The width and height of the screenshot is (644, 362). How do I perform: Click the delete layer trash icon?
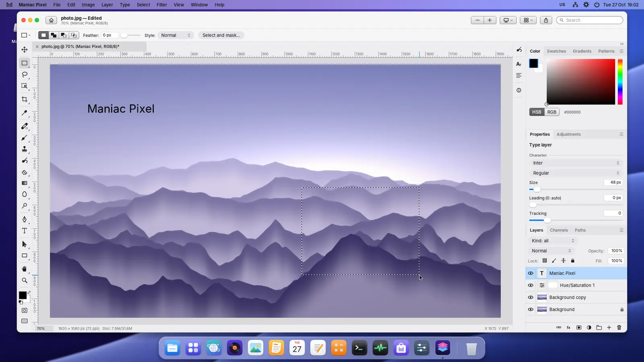(x=619, y=327)
